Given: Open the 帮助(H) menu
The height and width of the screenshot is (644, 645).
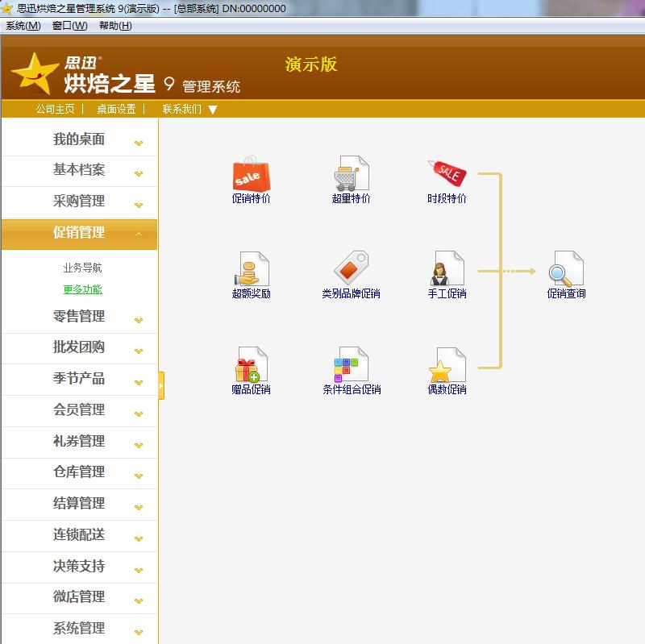Looking at the screenshot, I should 115,26.
